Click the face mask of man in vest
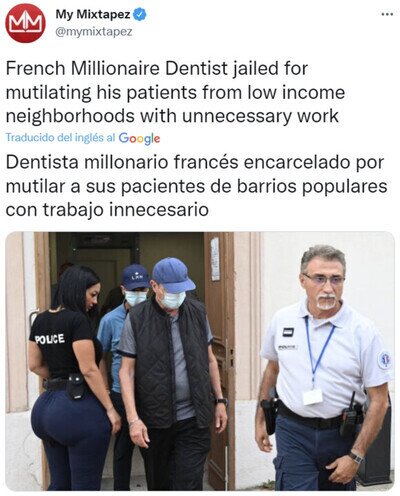 (172, 299)
